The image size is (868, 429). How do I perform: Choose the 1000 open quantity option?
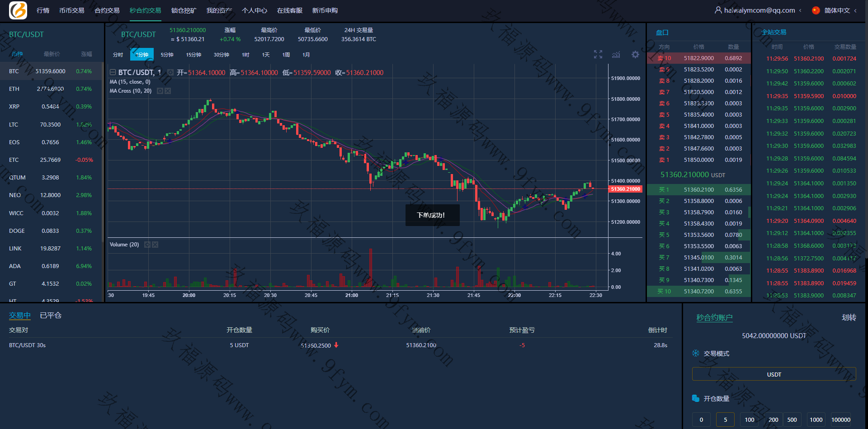[x=816, y=420]
